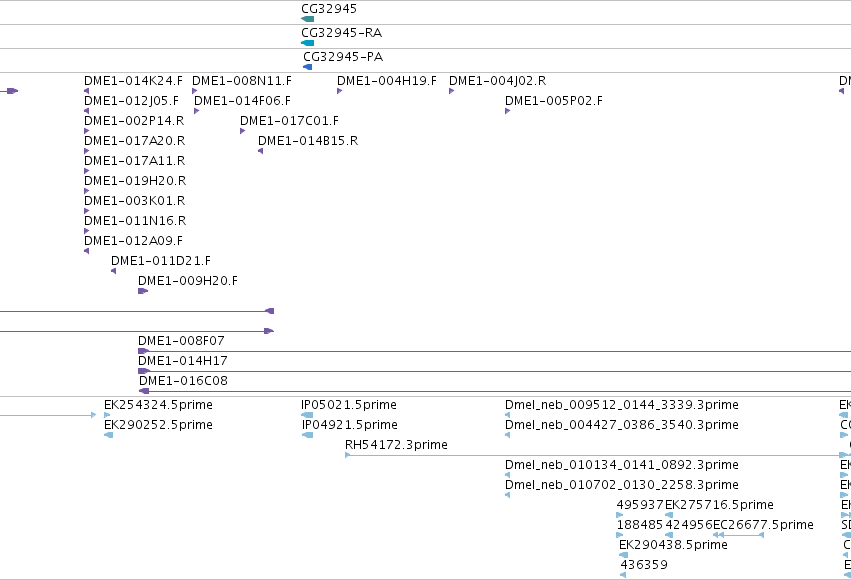The width and height of the screenshot is (851, 580).
Task: Select the DME1-009H20.F arrow glyph
Action: [x=143, y=291]
